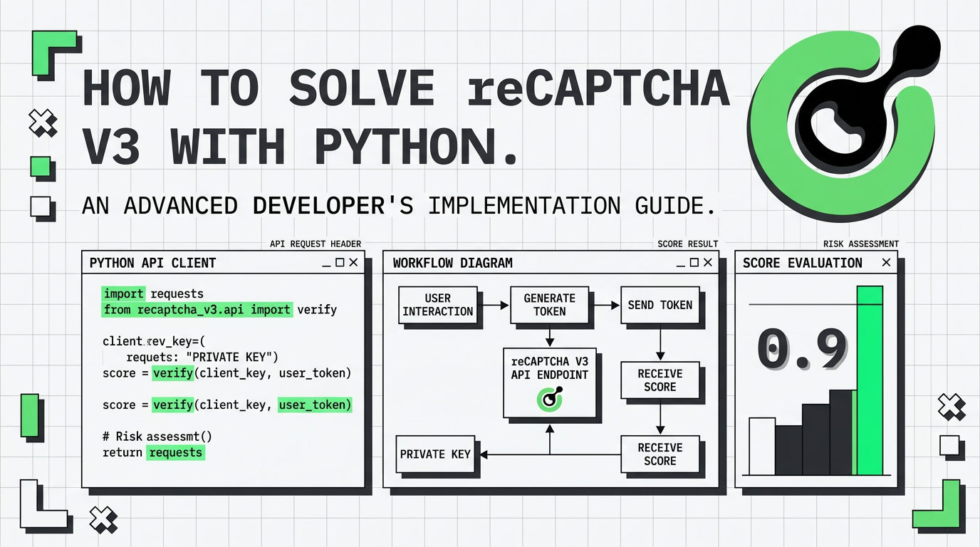Open the Private Key workflow box
Viewport: 980px width, 547px height.
coord(435,454)
